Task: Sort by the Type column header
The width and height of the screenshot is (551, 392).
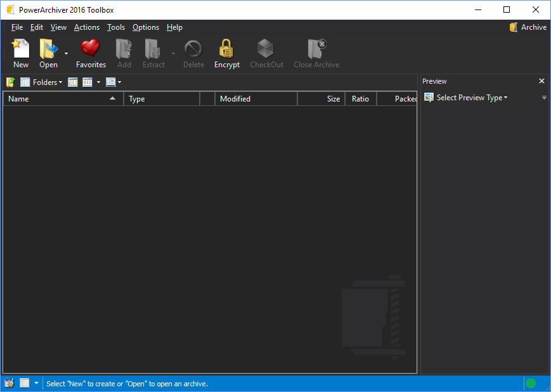Action: click(162, 99)
